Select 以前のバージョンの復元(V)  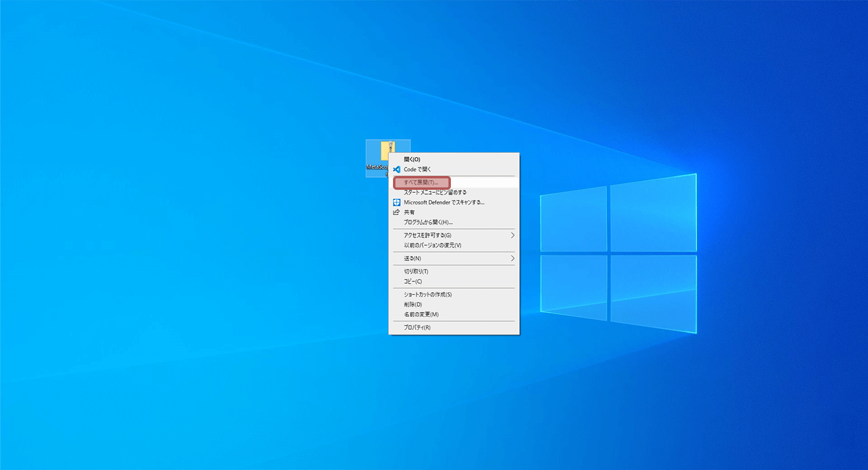pos(432,245)
